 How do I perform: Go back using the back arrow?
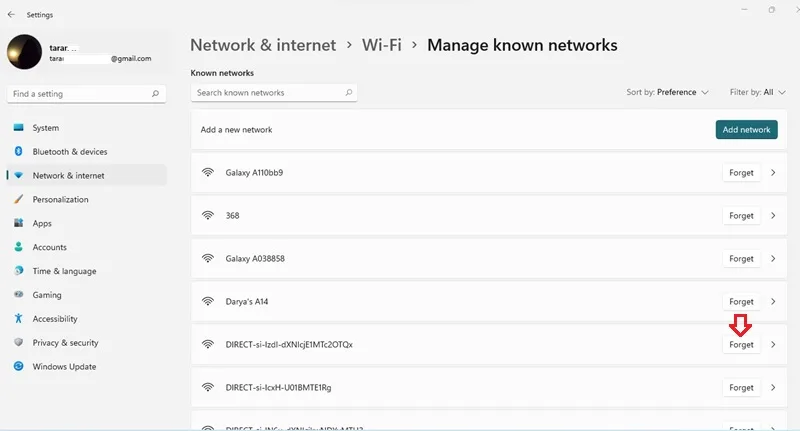pyautogui.click(x=11, y=15)
